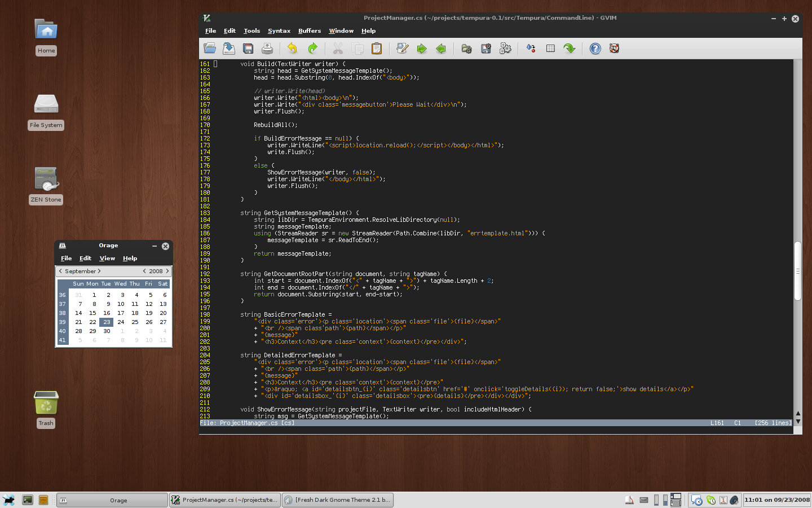Open the Window menu in GVim

coord(341,31)
